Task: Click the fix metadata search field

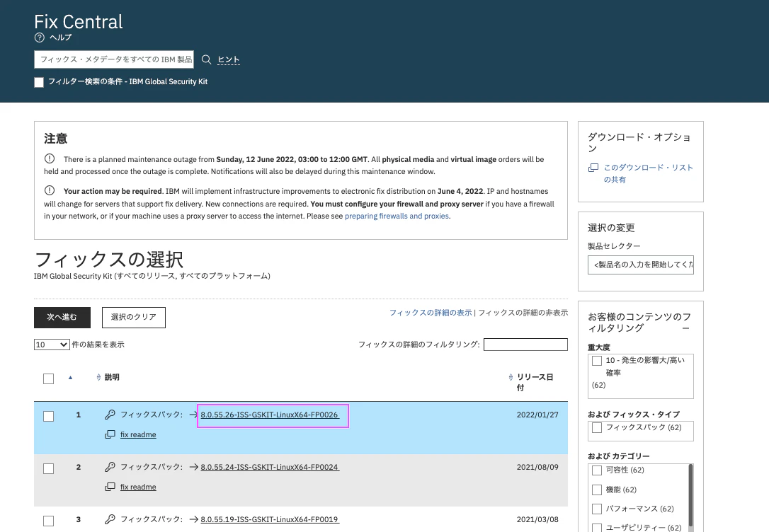Action: pyautogui.click(x=114, y=59)
